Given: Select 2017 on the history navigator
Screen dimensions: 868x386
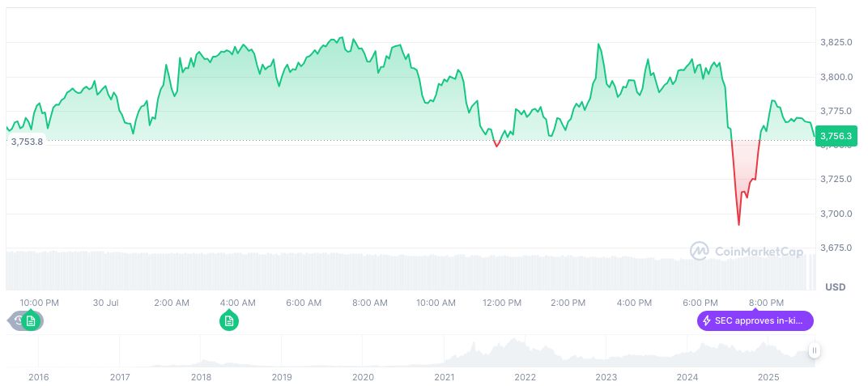Looking at the screenshot, I should [x=119, y=376].
